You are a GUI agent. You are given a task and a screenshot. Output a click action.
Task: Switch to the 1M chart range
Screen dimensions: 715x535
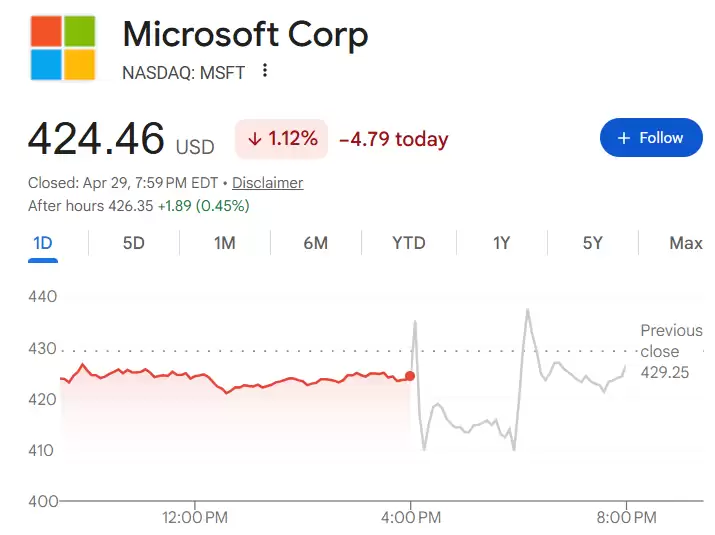[x=225, y=243]
